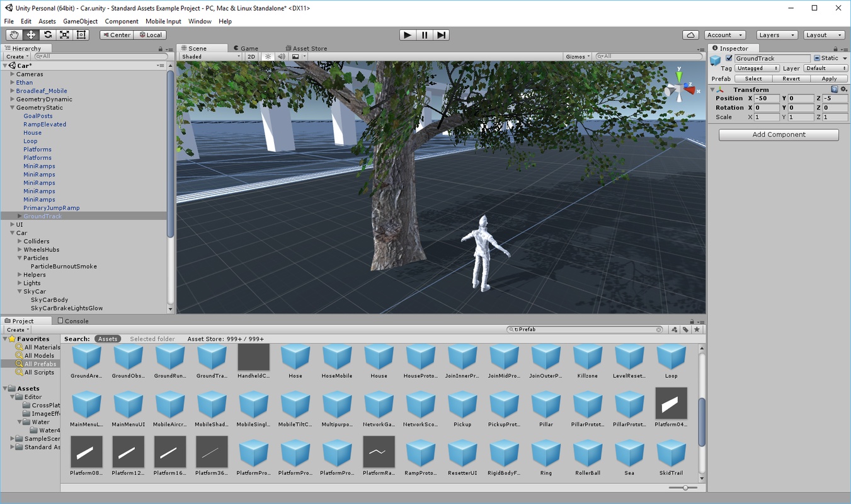Open the Layers dropdown
This screenshot has height=504, width=851.
coord(776,35)
